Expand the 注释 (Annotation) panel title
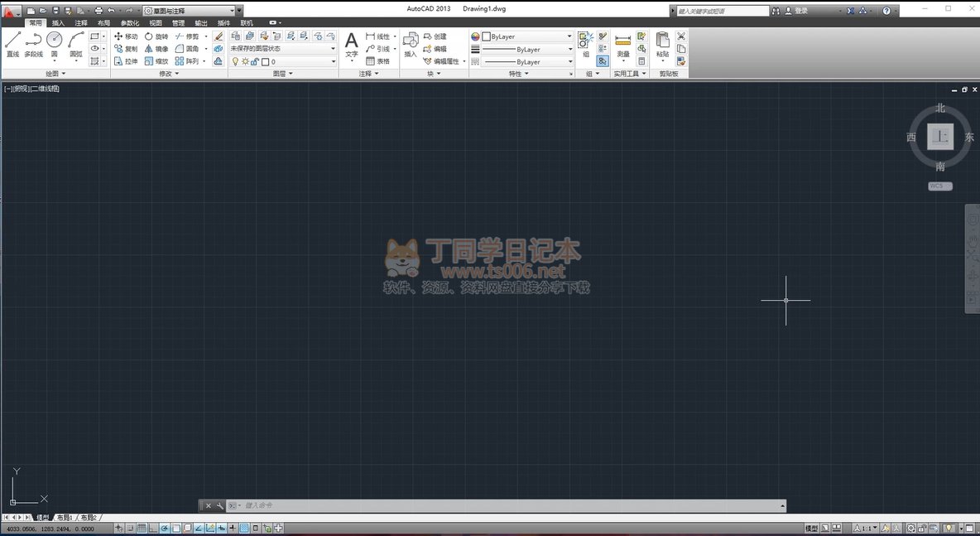Viewport: 980px width, 536px height. (x=369, y=74)
